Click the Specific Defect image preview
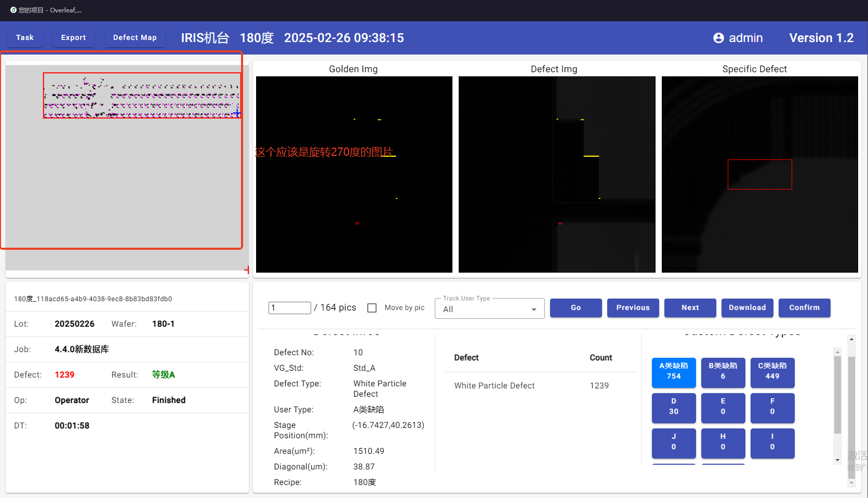The height and width of the screenshot is (498, 868). click(760, 174)
